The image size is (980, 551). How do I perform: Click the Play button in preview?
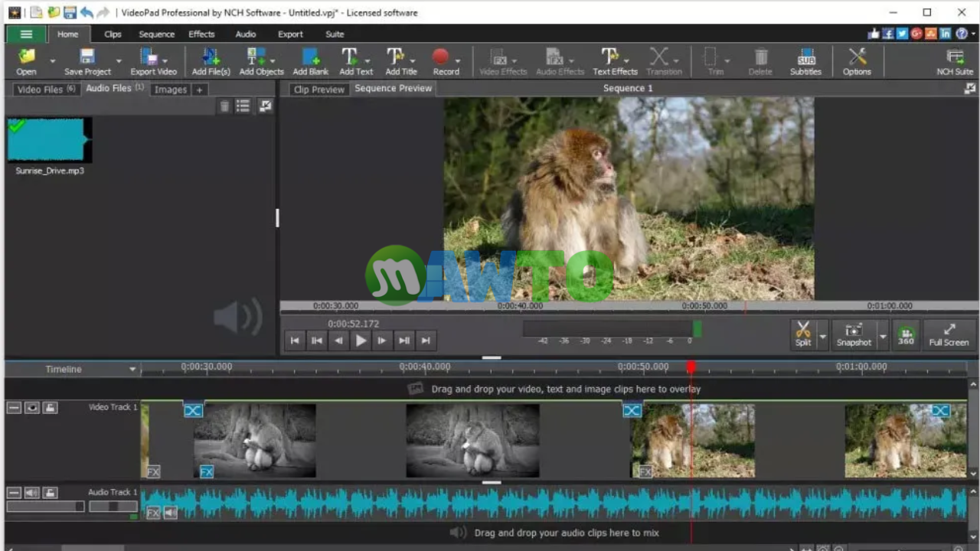point(361,341)
